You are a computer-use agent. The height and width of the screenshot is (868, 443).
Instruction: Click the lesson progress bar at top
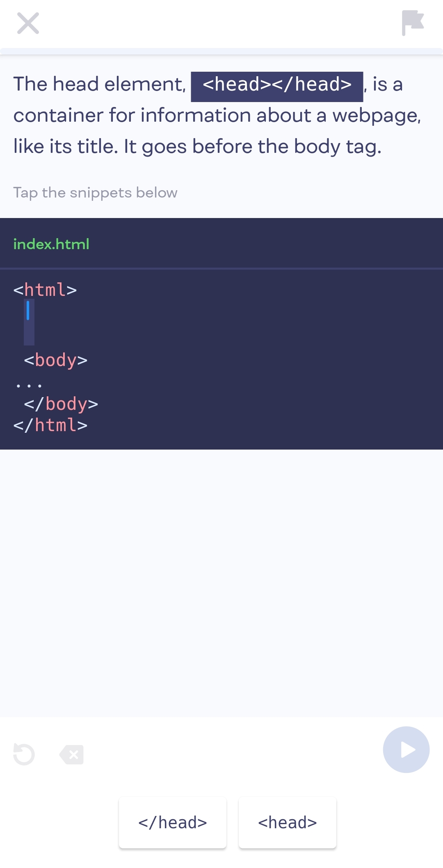point(221,51)
